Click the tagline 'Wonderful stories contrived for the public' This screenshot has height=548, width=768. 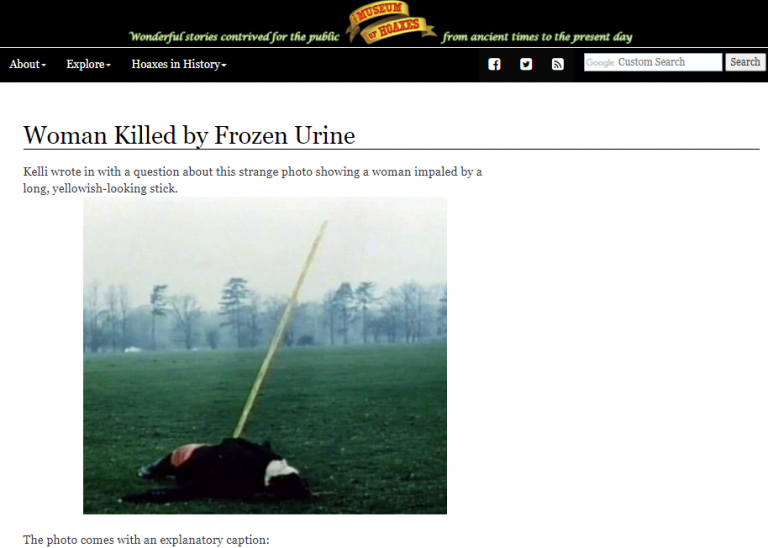(x=234, y=37)
